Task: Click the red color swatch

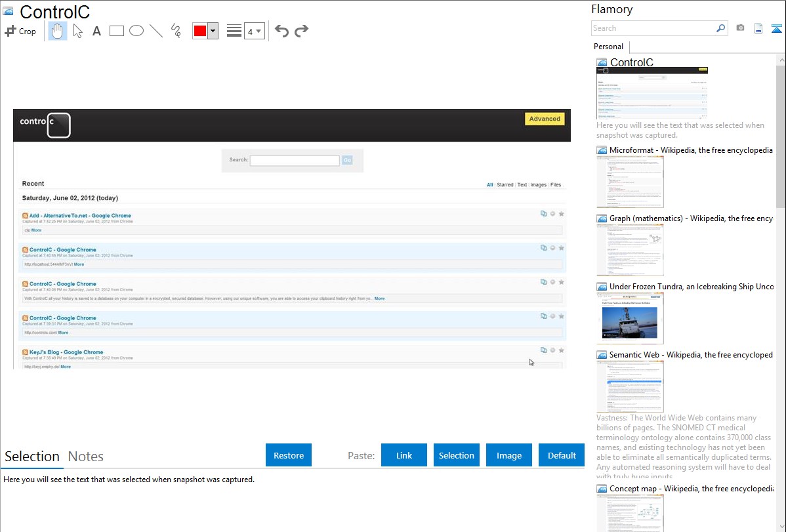Action: point(200,31)
